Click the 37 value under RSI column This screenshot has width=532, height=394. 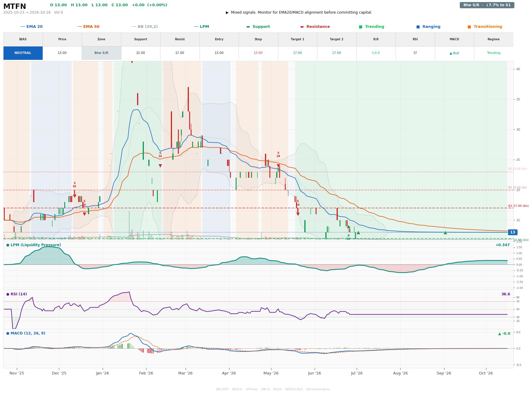(x=415, y=53)
